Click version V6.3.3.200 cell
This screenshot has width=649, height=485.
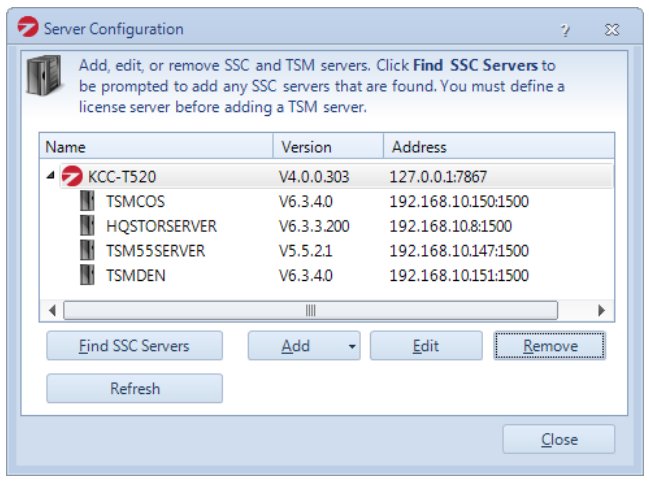(314, 226)
